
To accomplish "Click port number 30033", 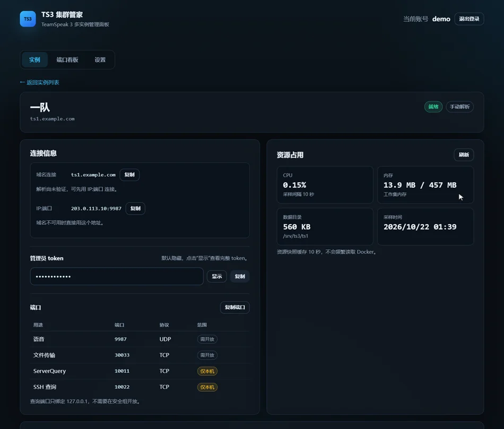I will 122,355.
